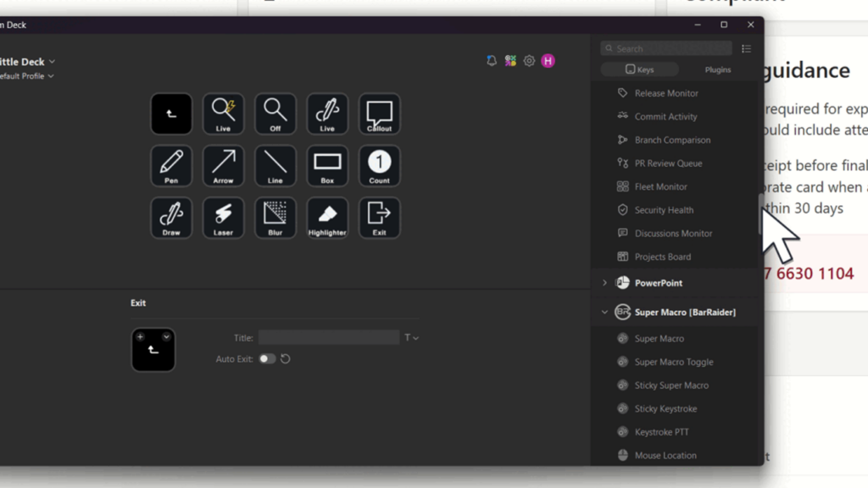
Task: Click the Live zoom key with lightning bolt
Action: pos(223,114)
